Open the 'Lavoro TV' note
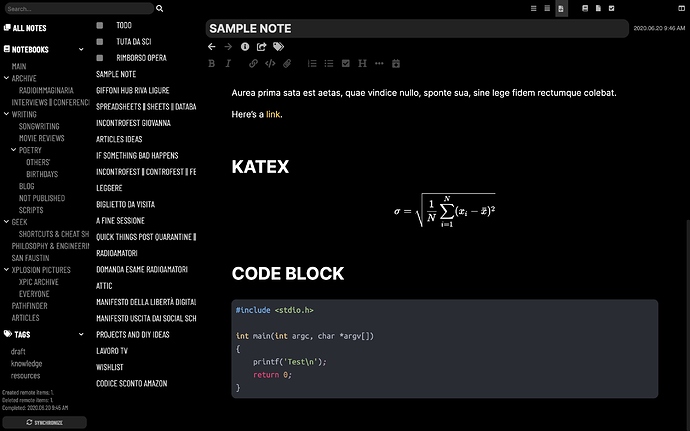The height and width of the screenshot is (431, 690). click(x=112, y=351)
